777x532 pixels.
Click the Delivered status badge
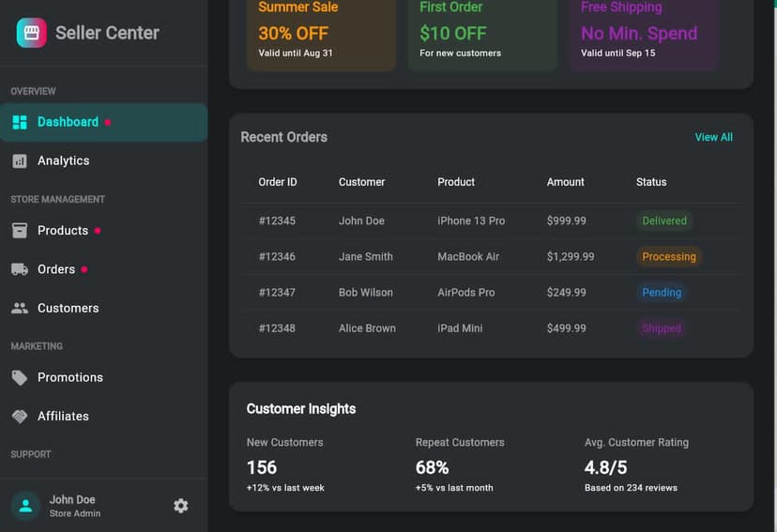[664, 221]
